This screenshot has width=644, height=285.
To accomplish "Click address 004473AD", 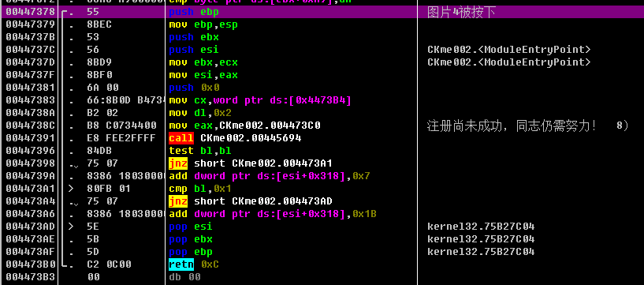I will pos(31,227).
